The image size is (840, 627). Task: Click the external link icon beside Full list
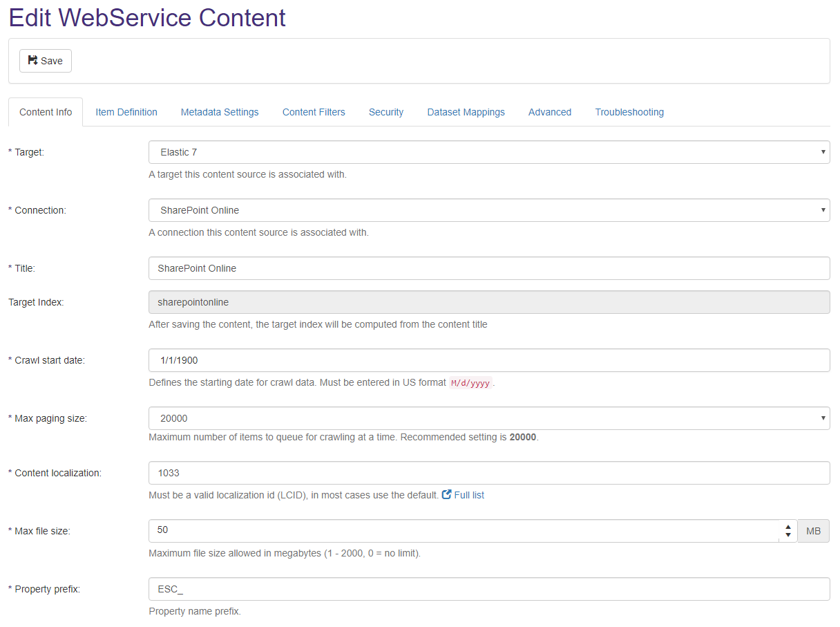(x=447, y=495)
